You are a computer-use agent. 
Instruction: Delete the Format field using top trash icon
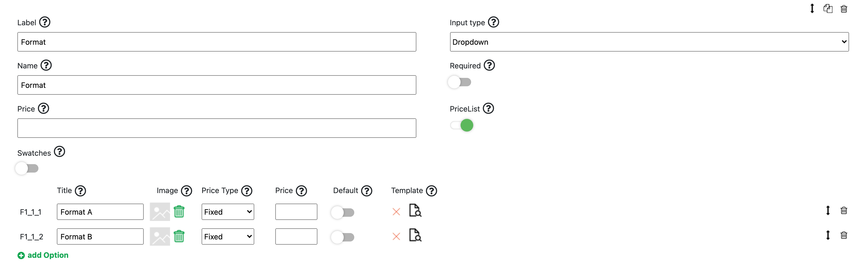[x=844, y=9]
